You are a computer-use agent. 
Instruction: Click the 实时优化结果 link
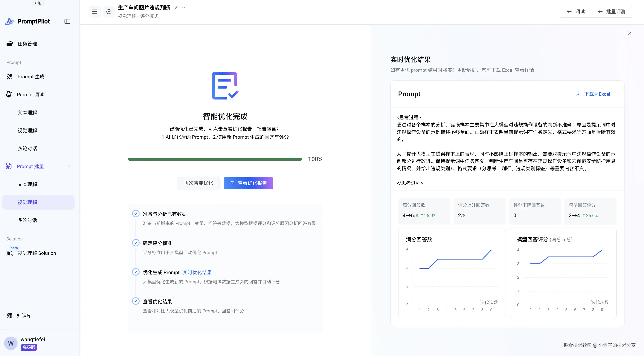pyautogui.click(x=197, y=272)
